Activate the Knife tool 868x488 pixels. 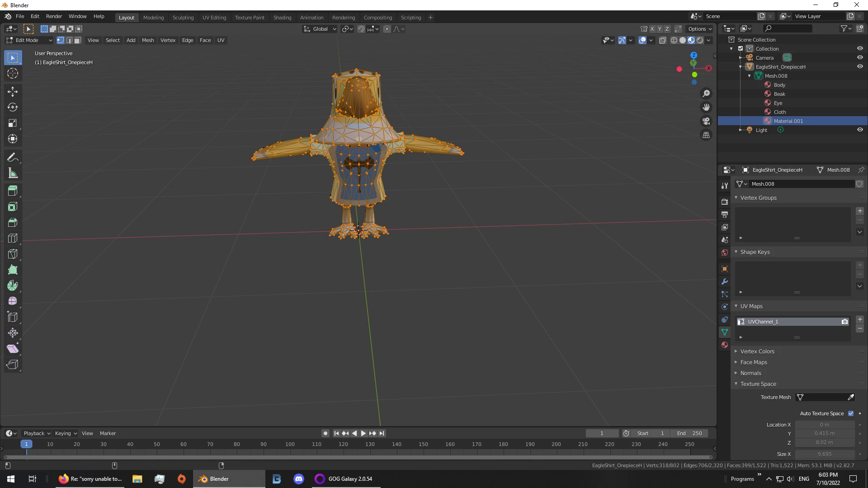point(12,254)
